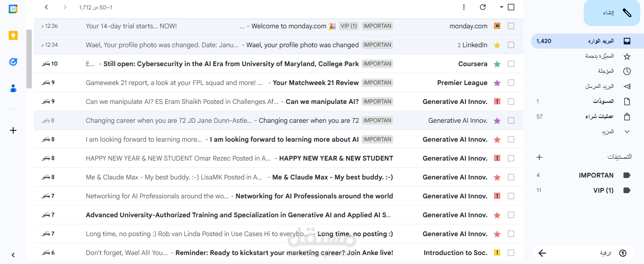Open Google Tasks side panel icon
644x264 pixels.
click(x=13, y=62)
